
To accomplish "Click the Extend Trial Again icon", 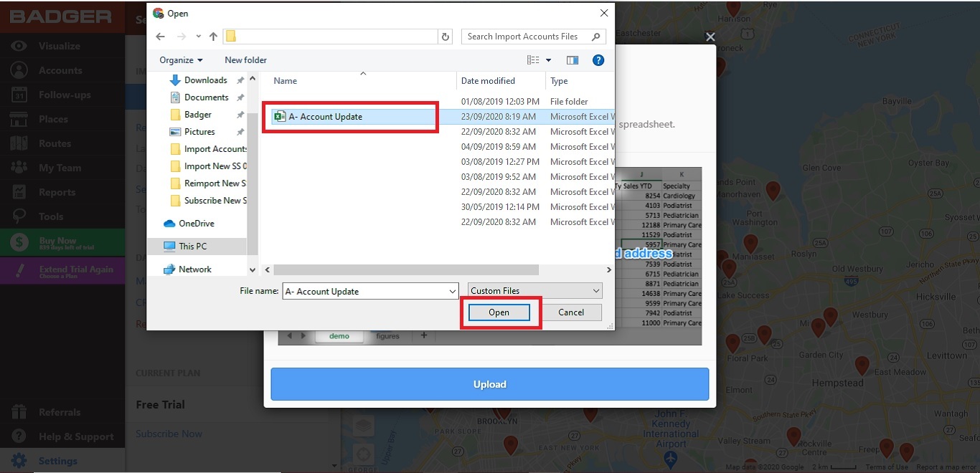I will click(19, 272).
